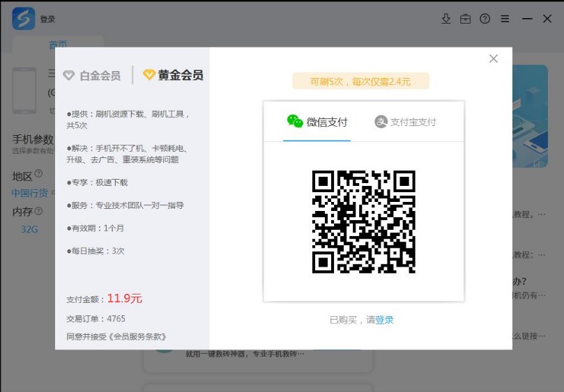Open the hamburger menu in title bar
564x392 pixels.
(505, 19)
